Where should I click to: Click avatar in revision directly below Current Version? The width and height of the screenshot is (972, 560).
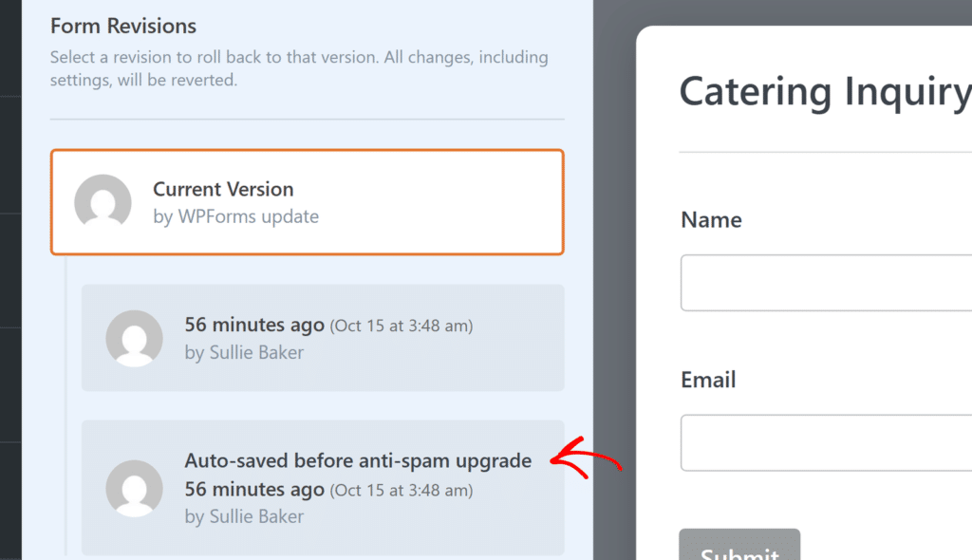[135, 339]
